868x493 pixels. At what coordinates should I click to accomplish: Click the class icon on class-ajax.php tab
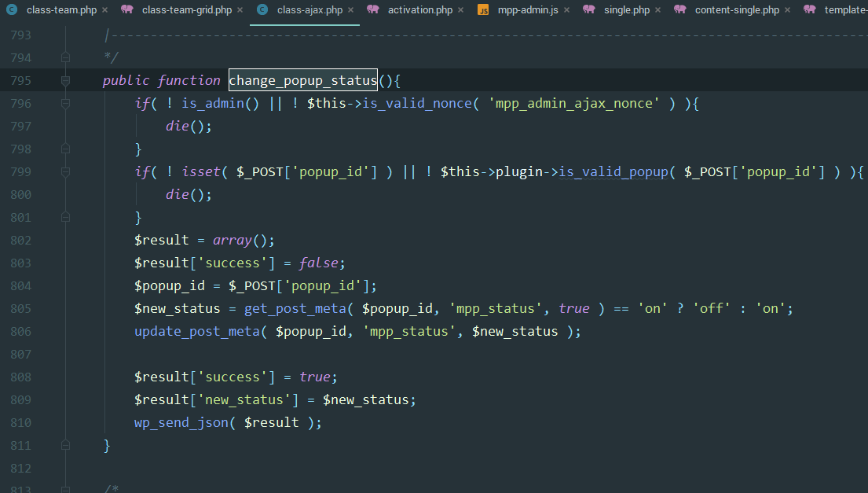pos(262,9)
